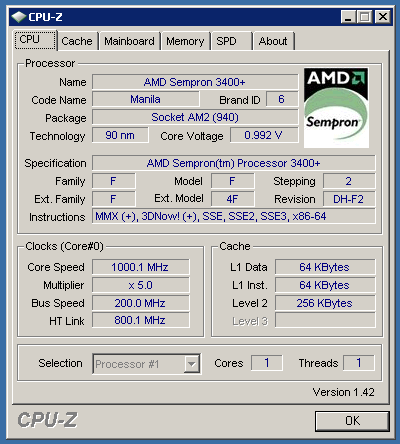Click the CPU-Z title bar diamond icon
Screen dimensions: 400x444
pyautogui.click(x=19, y=17)
